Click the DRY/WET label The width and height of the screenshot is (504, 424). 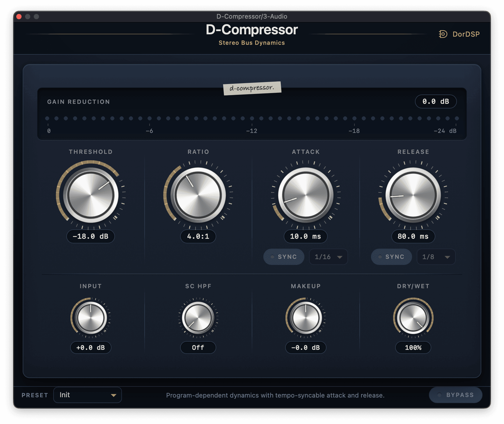point(413,286)
